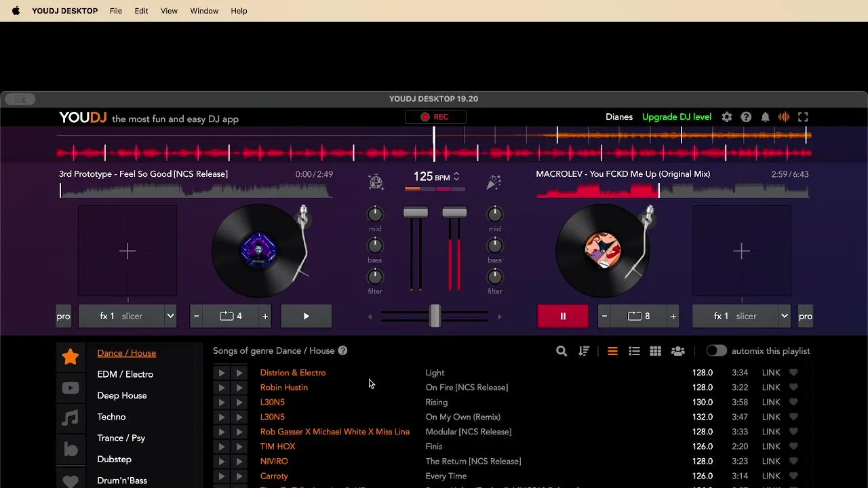Click the BPM up/down stepper arrows

[x=456, y=177]
